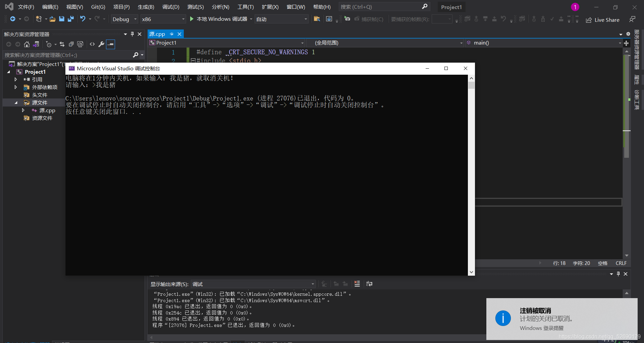Collapse the Project1 tree node
This screenshot has height=343, width=644.
point(9,72)
